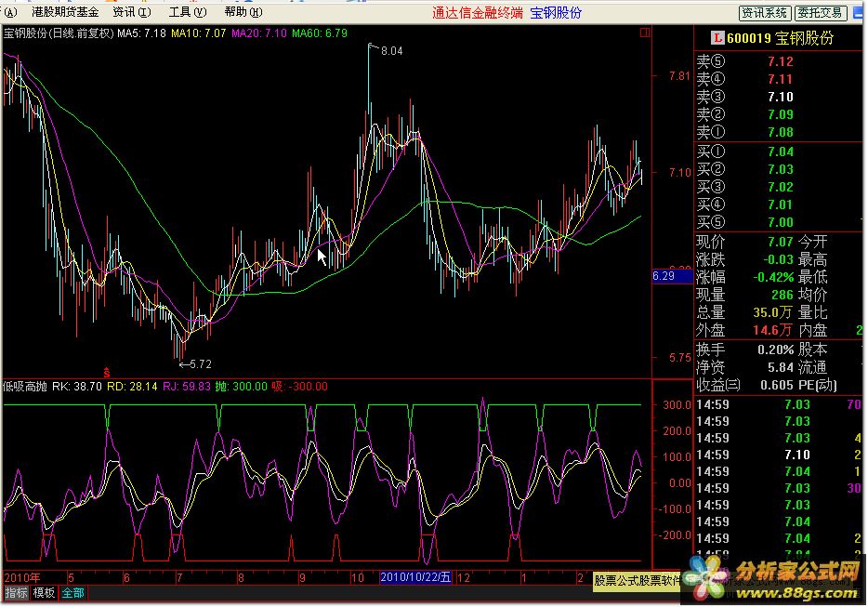Click the 总量 value 35.0万
The height and width of the screenshot is (607, 868).
(773, 312)
